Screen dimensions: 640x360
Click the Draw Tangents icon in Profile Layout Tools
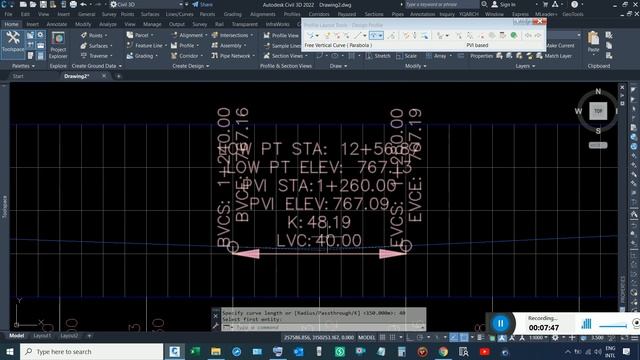[x=312, y=36]
